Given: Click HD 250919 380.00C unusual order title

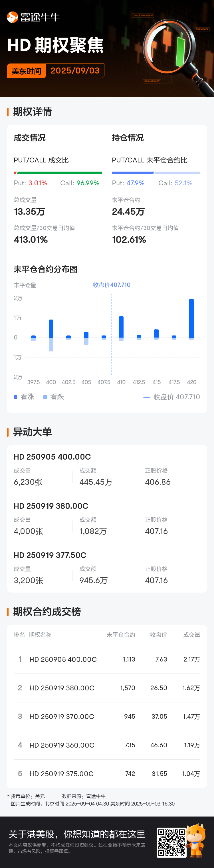Looking at the screenshot, I should (x=51, y=506).
